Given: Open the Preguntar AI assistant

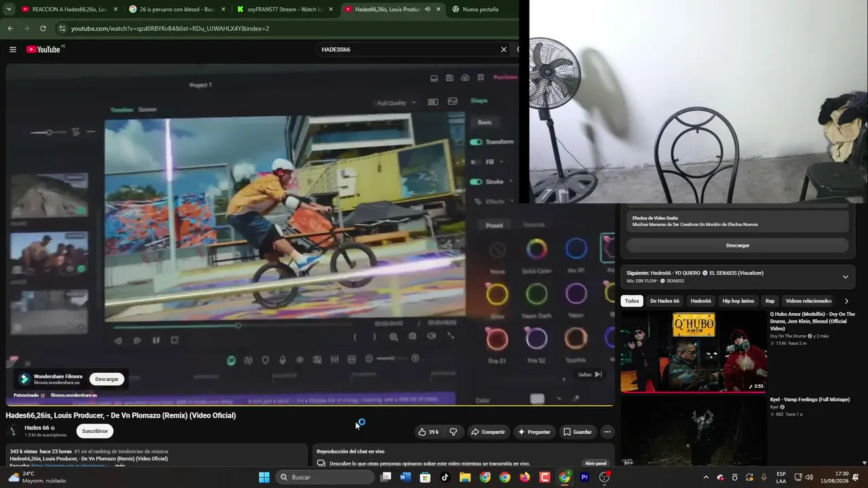Looking at the screenshot, I should [x=534, y=432].
